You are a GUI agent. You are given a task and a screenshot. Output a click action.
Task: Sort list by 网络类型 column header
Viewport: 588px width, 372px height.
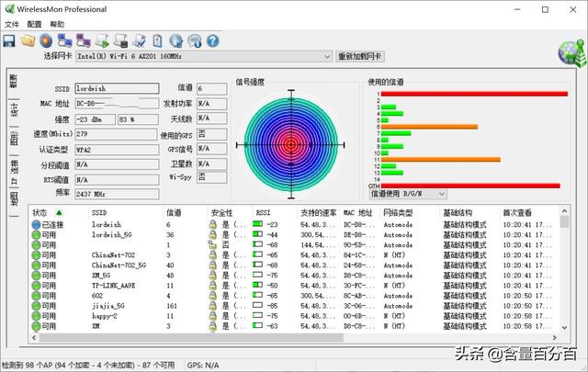(x=398, y=212)
